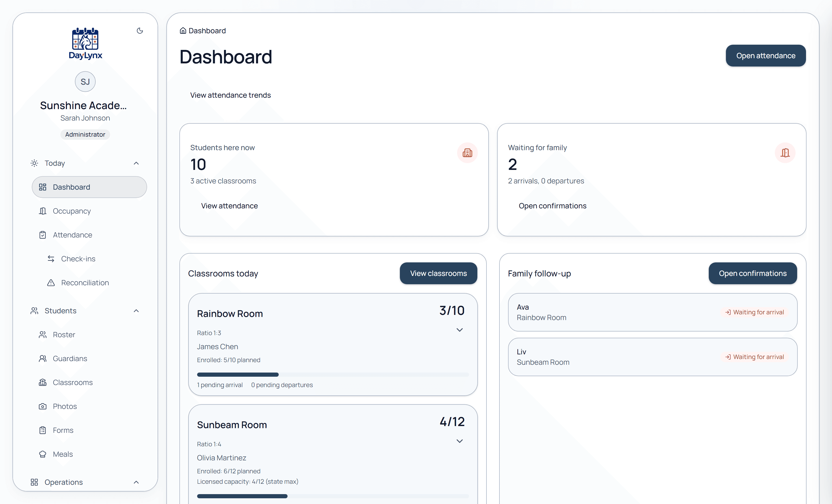Click teacher name James Chen

tap(217, 347)
